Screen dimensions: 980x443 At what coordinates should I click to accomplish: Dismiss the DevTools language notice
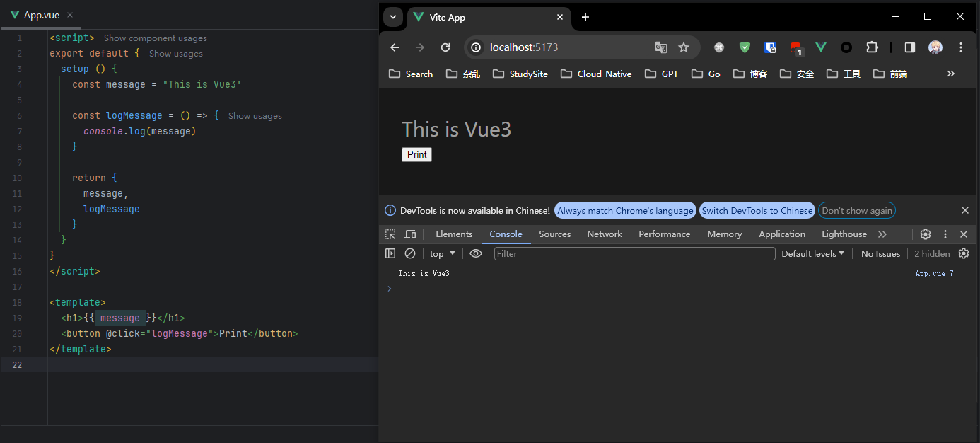[965, 210]
